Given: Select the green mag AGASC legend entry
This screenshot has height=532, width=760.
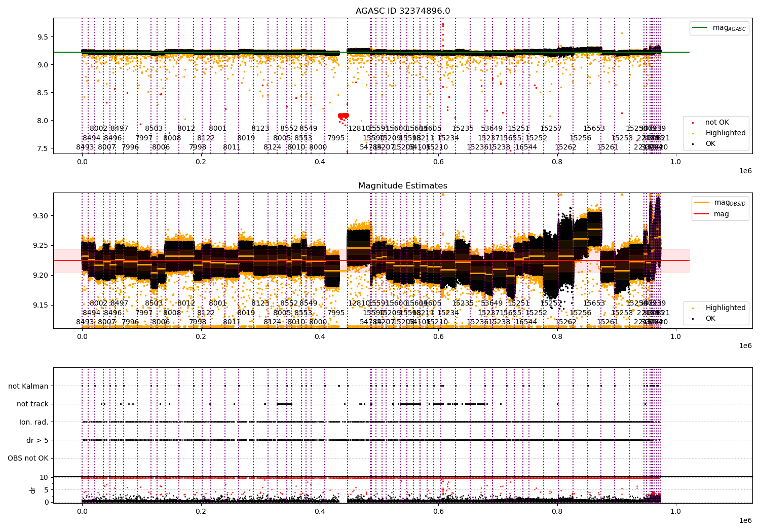Looking at the screenshot, I should pos(719,28).
